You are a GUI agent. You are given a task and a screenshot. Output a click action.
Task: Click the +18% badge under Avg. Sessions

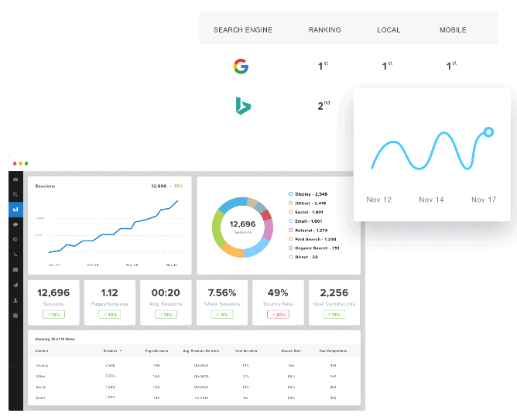(166, 315)
